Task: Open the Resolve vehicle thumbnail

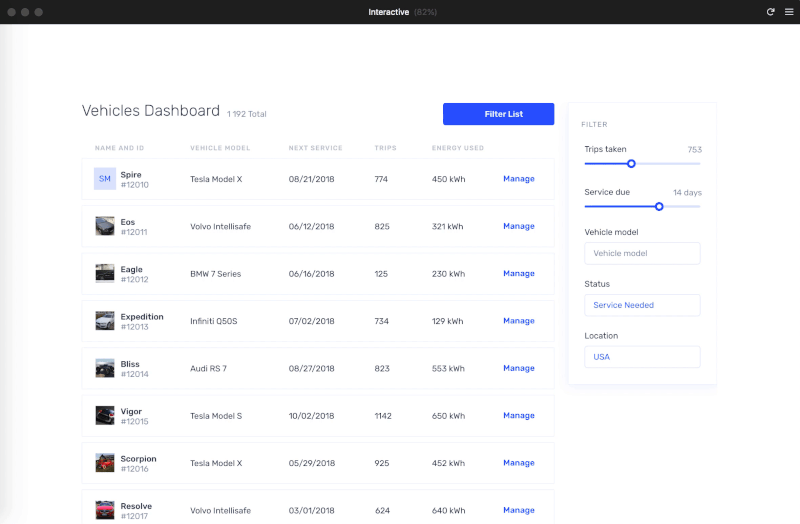Action: pos(105,510)
